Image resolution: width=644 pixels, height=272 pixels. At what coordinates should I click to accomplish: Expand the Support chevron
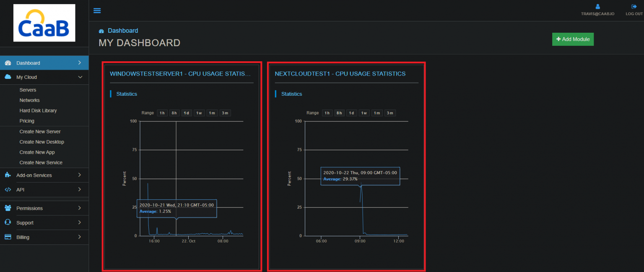pyautogui.click(x=80, y=222)
